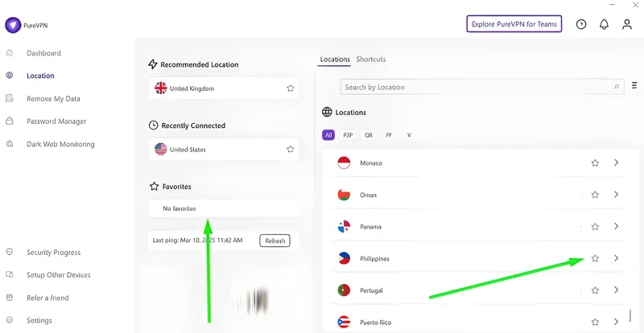Click the Monaco flag icon
The height and width of the screenshot is (333, 644).
tap(344, 163)
